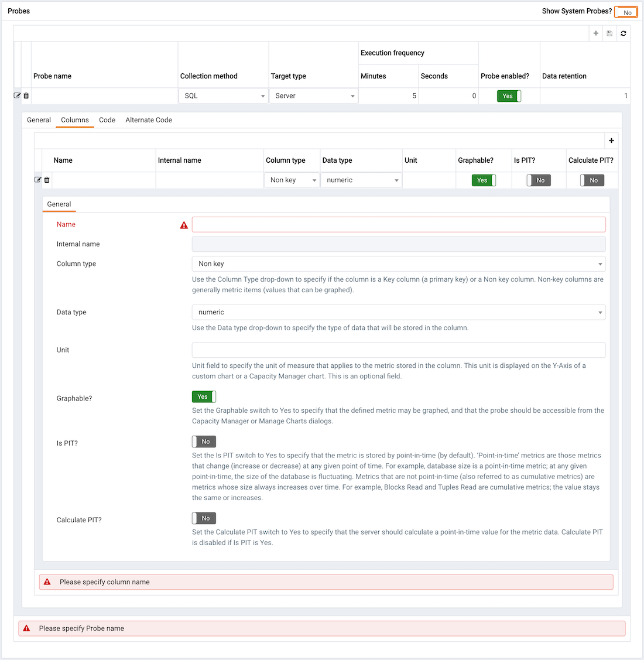Switch to the probe General tab
The height and width of the screenshot is (660, 644).
point(39,120)
